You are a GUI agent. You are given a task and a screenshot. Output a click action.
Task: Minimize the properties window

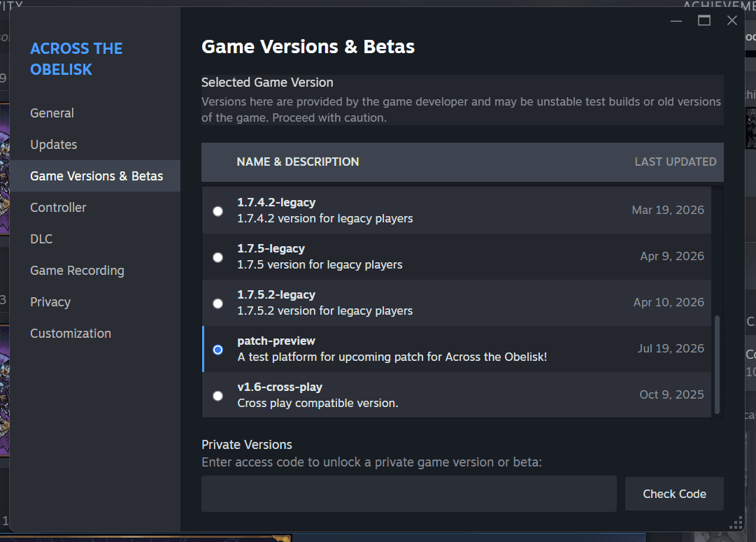click(x=676, y=21)
